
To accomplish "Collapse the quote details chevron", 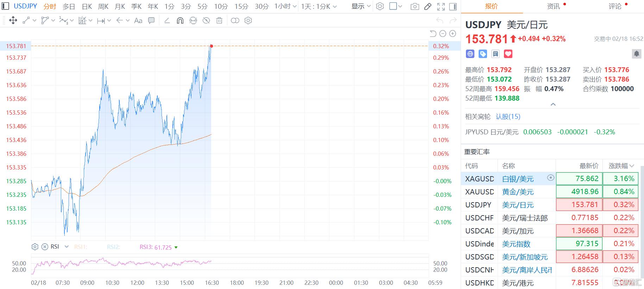I will (553, 104).
